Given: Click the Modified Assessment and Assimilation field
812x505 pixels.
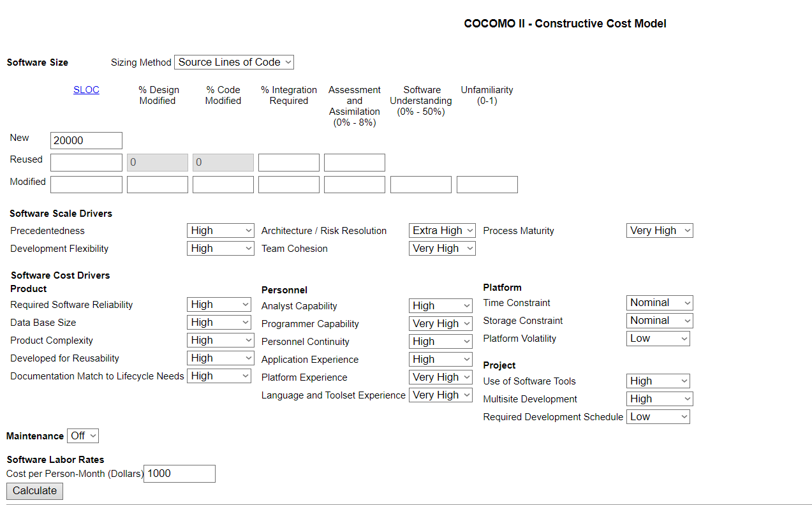Looking at the screenshot, I should pos(355,184).
